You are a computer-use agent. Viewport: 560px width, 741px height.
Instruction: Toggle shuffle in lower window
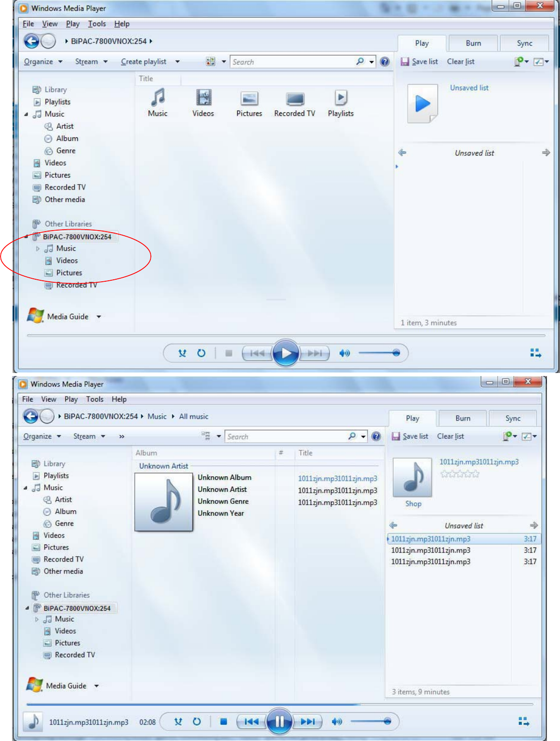pyautogui.click(x=178, y=721)
